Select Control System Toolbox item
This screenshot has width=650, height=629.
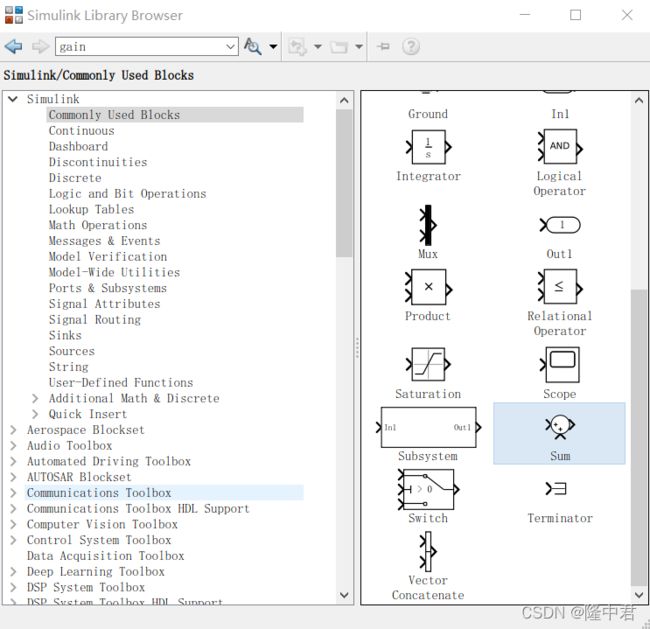pyautogui.click(x=99, y=540)
